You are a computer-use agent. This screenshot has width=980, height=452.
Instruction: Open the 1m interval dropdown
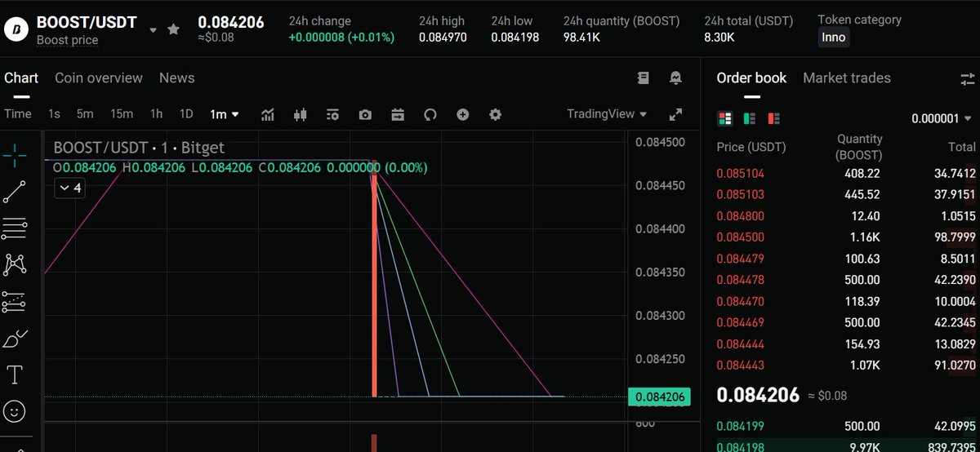click(225, 114)
